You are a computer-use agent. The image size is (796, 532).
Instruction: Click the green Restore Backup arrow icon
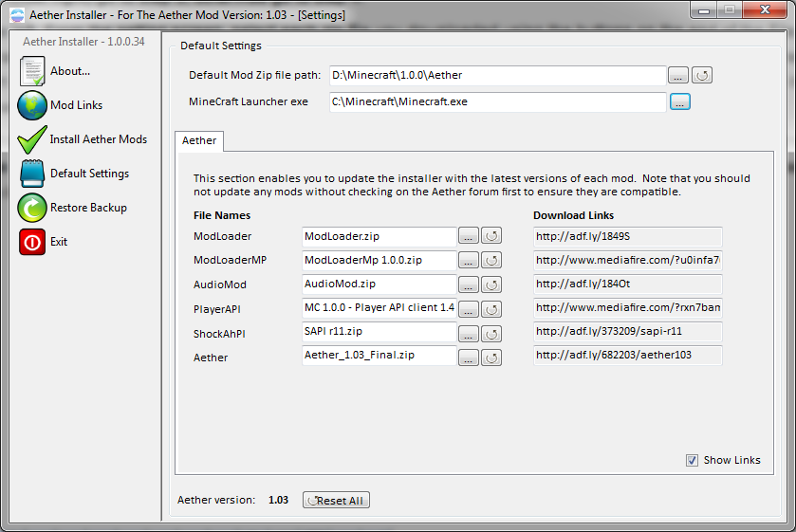[x=32, y=208]
